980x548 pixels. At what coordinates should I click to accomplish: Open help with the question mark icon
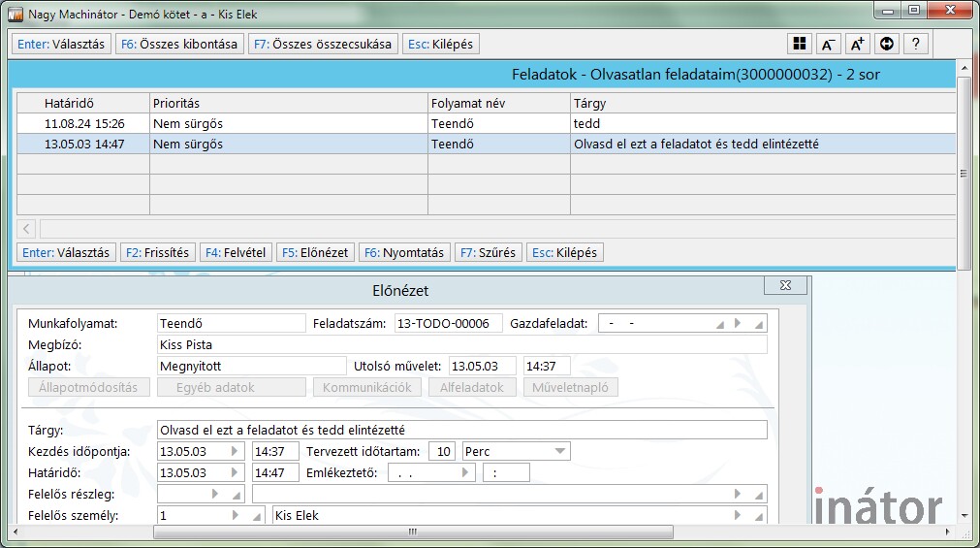click(x=915, y=44)
